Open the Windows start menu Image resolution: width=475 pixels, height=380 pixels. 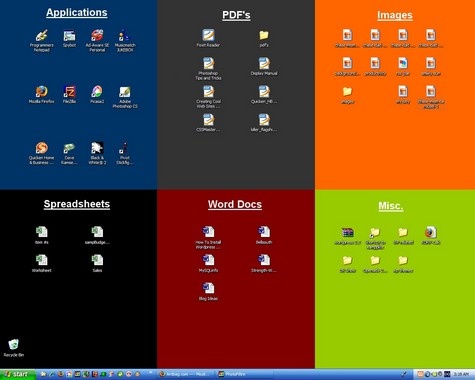18,374
